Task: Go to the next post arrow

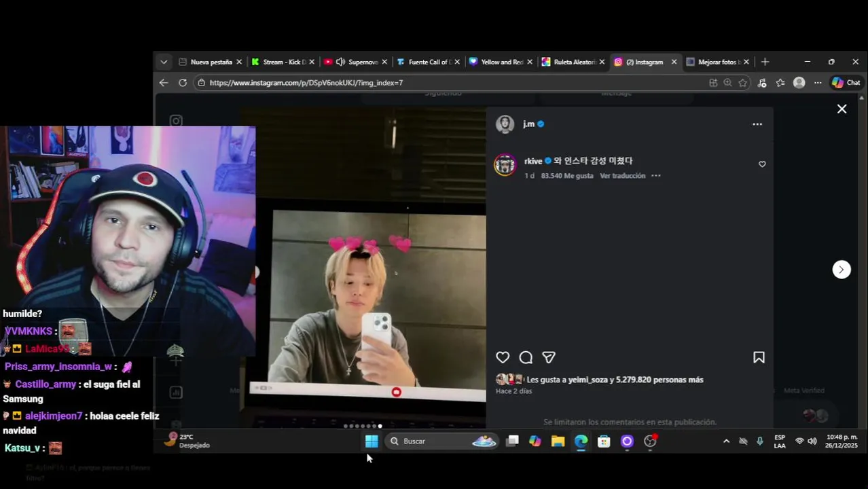Action: [x=842, y=270]
